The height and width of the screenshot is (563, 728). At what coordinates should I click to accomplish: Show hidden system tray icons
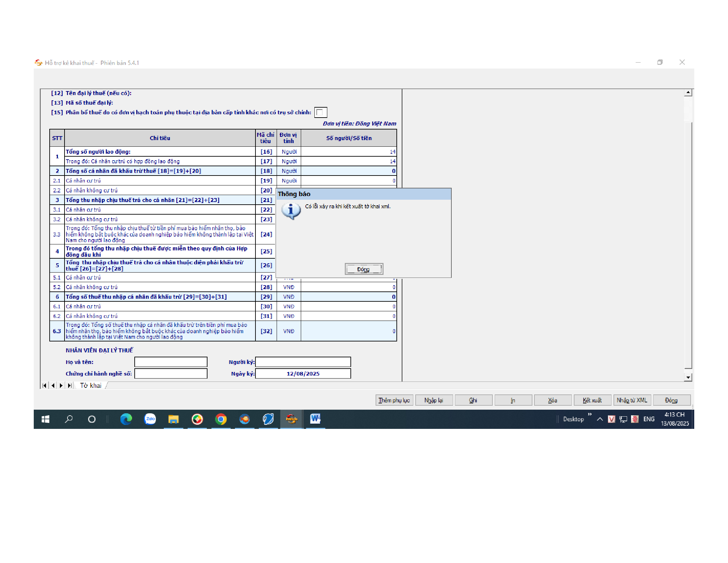click(600, 419)
